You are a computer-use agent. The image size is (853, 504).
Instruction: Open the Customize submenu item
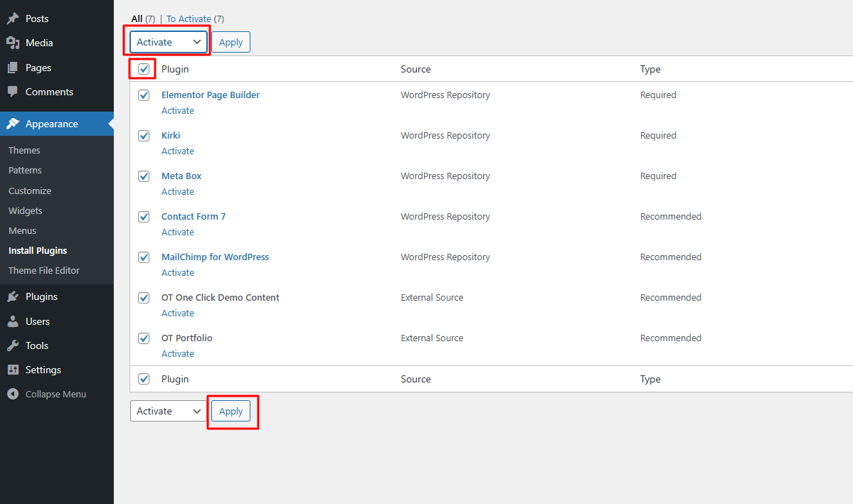(30, 191)
